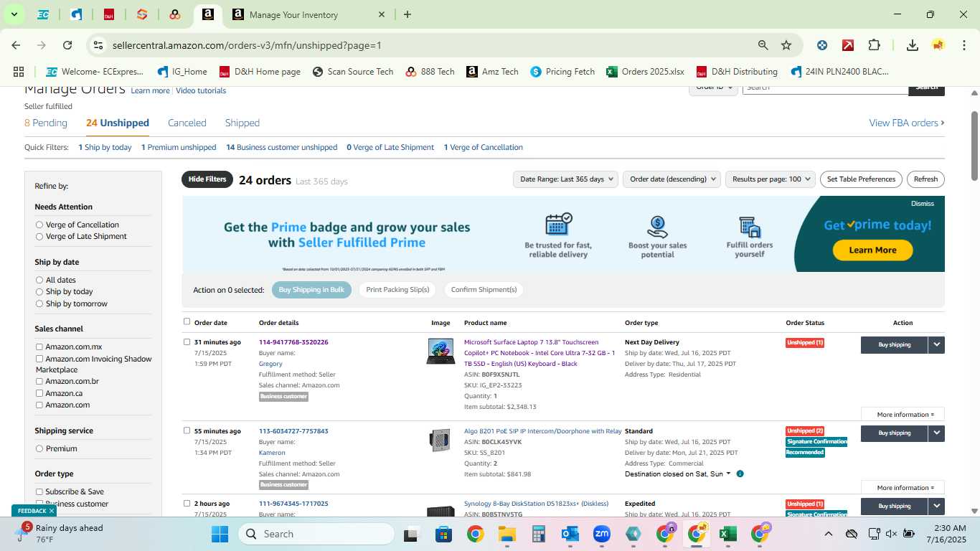This screenshot has height=551, width=980.
Task: Bookmark this page with the star icon
Action: pos(786,45)
